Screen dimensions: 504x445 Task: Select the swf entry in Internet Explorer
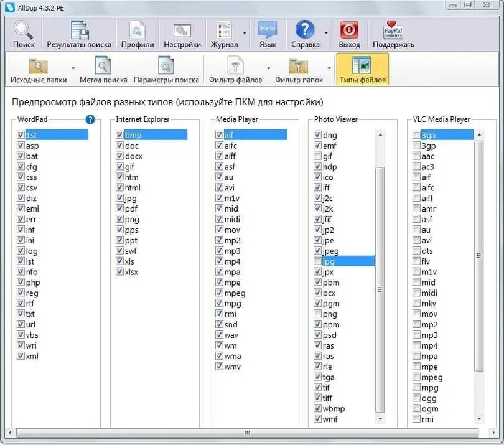131,251
